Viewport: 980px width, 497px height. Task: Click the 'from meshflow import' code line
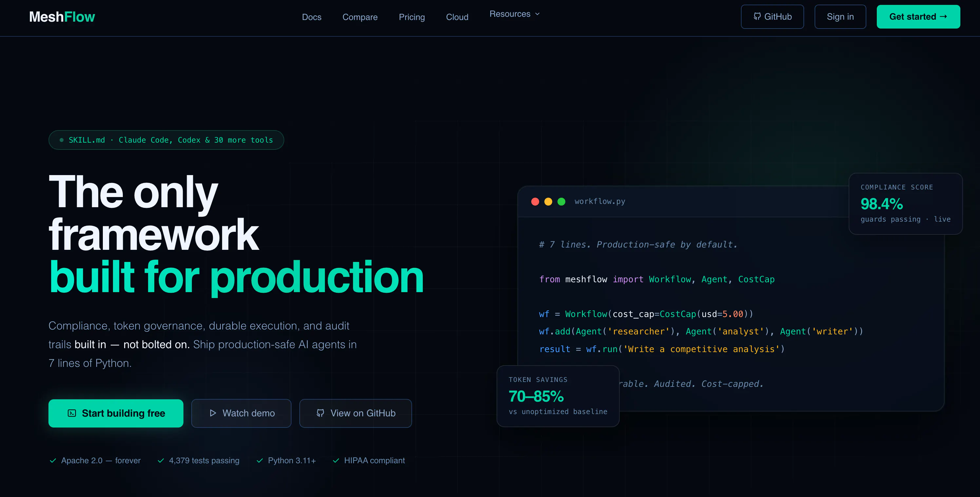point(657,279)
